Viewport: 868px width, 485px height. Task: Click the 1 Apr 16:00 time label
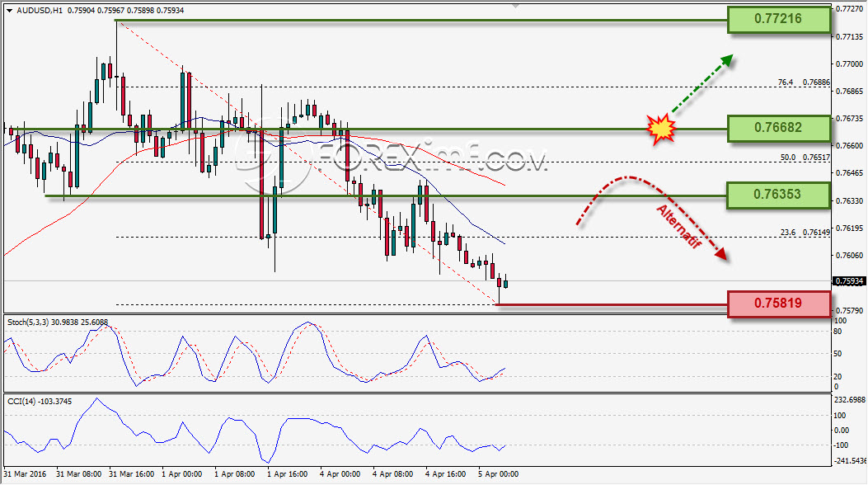point(288,474)
